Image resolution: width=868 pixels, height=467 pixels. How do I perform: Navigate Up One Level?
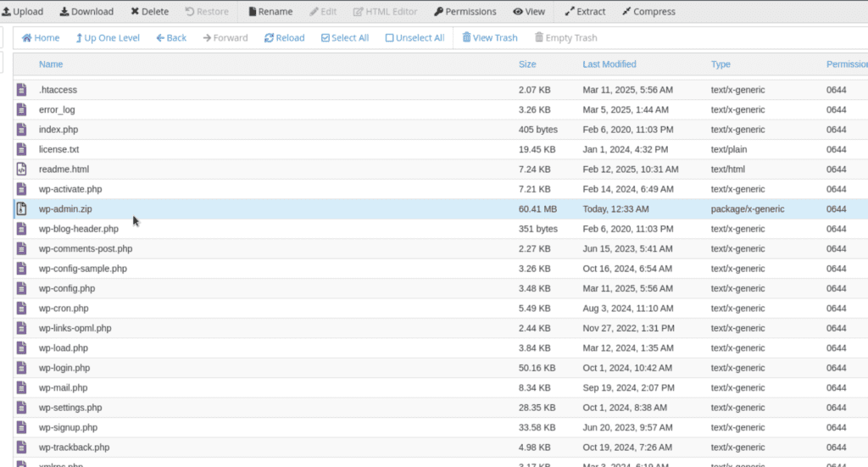pos(108,37)
